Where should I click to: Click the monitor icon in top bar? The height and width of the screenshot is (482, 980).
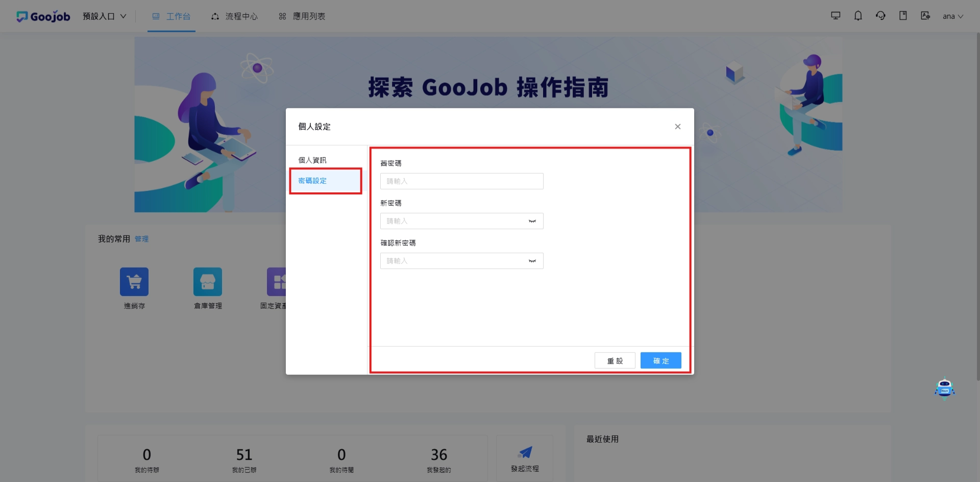836,16
